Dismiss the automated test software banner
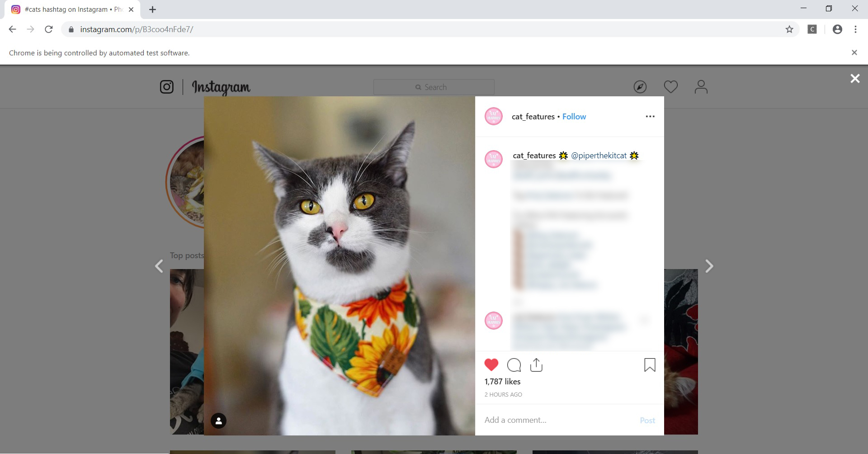This screenshot has height=454, width=868. tap(854, 52)
